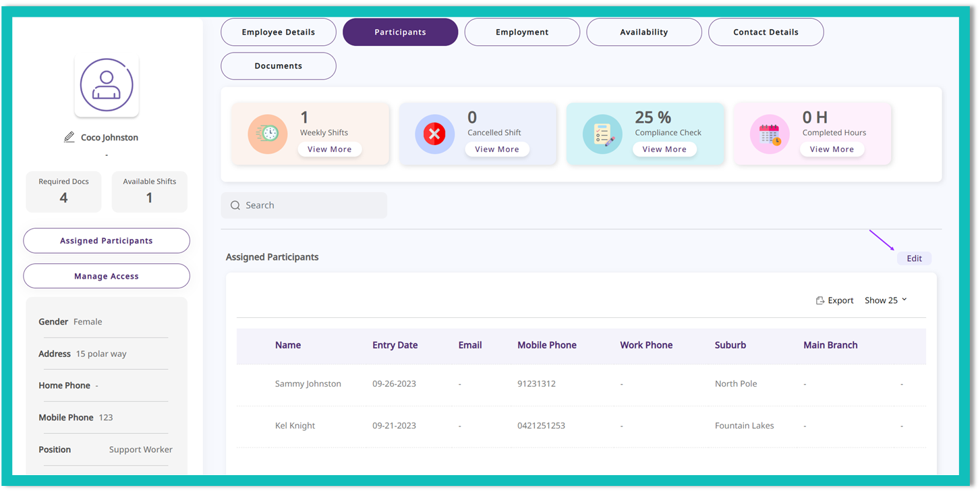Click the profile avatar placeholder icon
Viewport: 980px width, 492px height.
(x=107, y=85)
